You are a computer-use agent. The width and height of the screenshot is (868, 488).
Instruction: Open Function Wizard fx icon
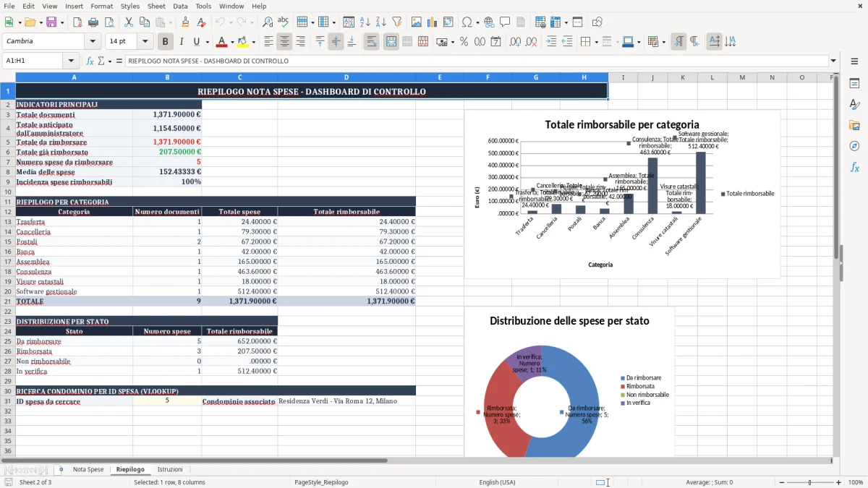coord(90,61)
